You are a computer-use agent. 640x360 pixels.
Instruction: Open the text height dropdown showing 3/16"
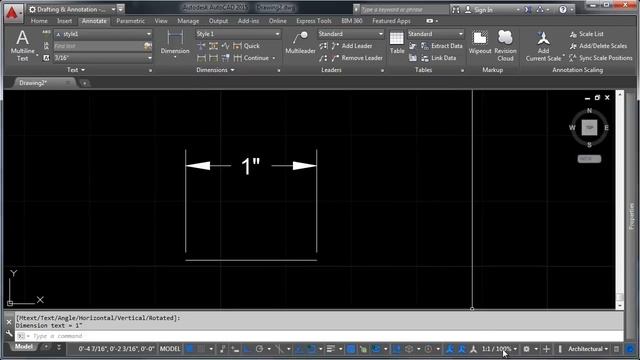coord(103,58)
